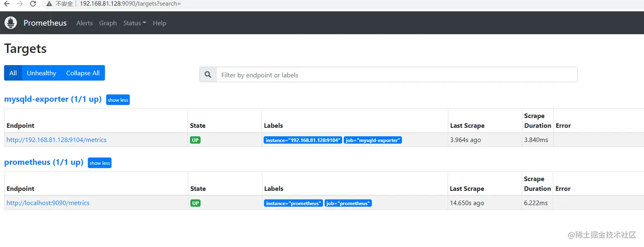Click the magnifier icon beside the filter box
This screenshot has width=644, height=247.
click(x=208, y=75)
